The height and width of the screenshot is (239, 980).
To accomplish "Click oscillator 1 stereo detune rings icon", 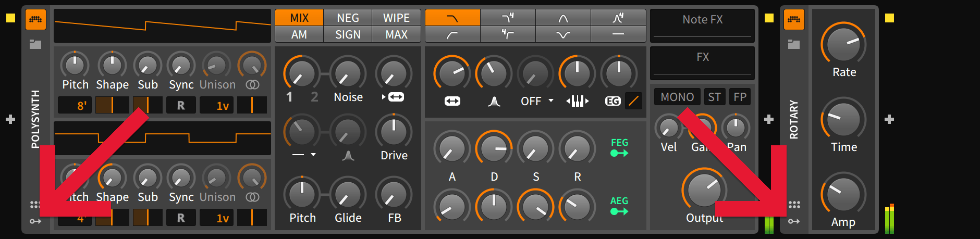I will [252, 84].
